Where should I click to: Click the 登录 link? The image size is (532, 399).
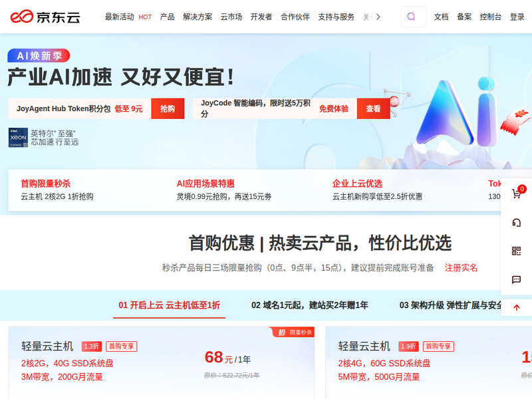click(x=517, y=17)
